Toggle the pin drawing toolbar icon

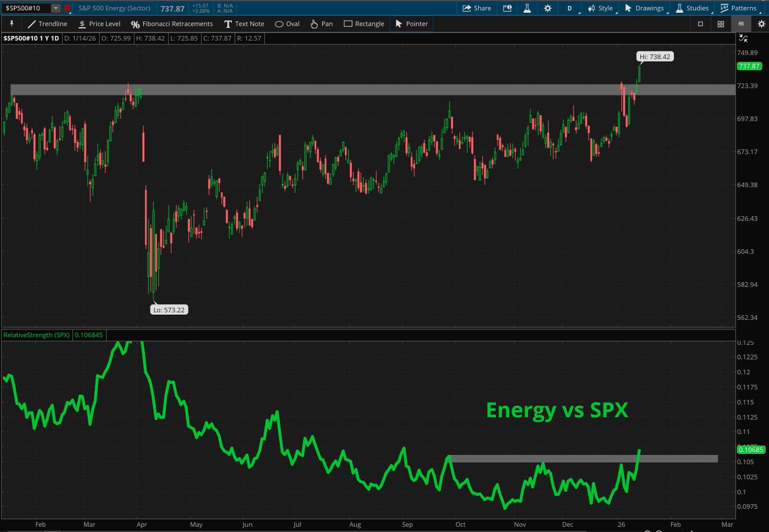12,23
